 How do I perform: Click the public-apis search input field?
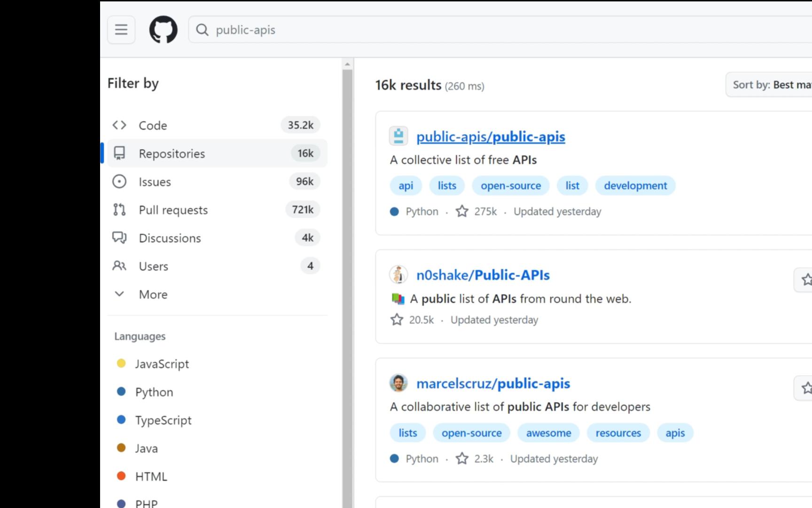tap(470, 30)
